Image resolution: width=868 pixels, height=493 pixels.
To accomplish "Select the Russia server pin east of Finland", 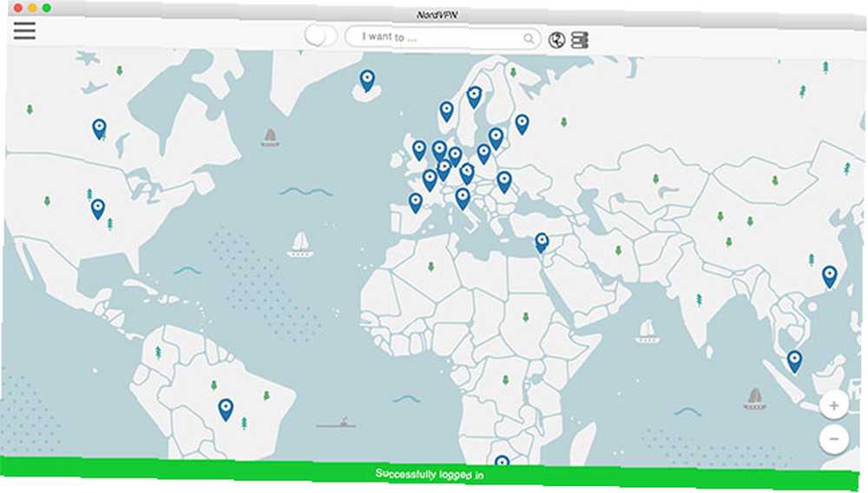I will (x=522, y=123).
